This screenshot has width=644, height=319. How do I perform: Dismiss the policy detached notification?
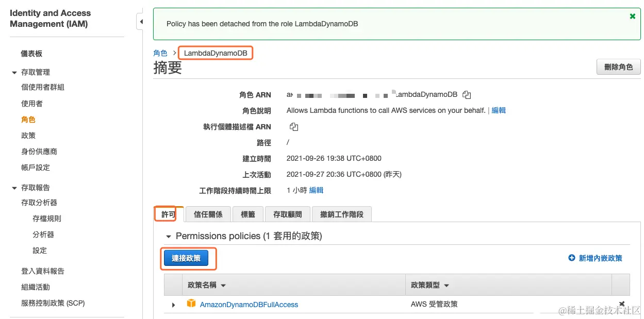click(x=633, y=16)
